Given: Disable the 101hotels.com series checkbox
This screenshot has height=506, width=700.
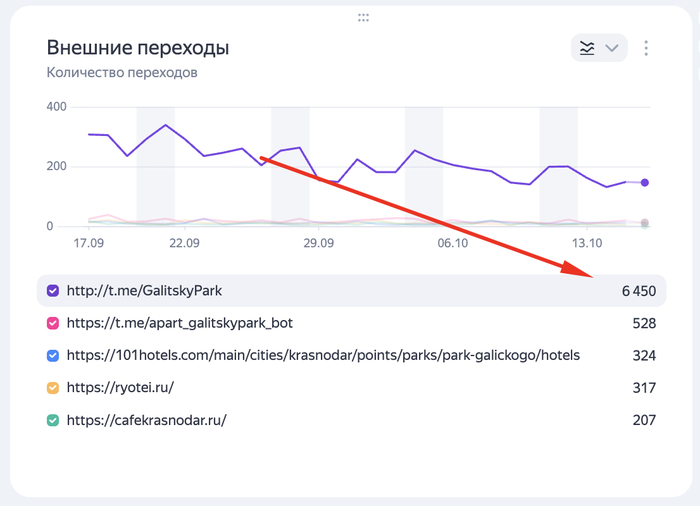Looking at the screenshot, I should (x=53, y=355).
